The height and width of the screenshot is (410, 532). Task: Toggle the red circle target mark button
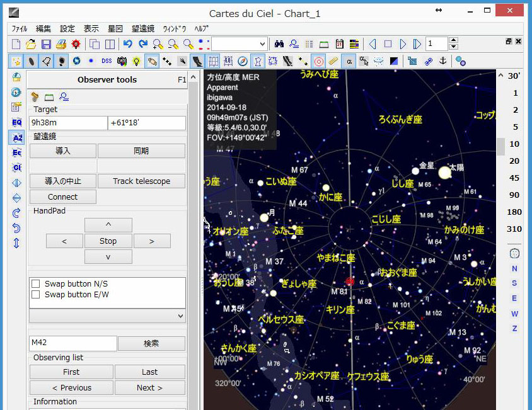[x=318, y=61]
